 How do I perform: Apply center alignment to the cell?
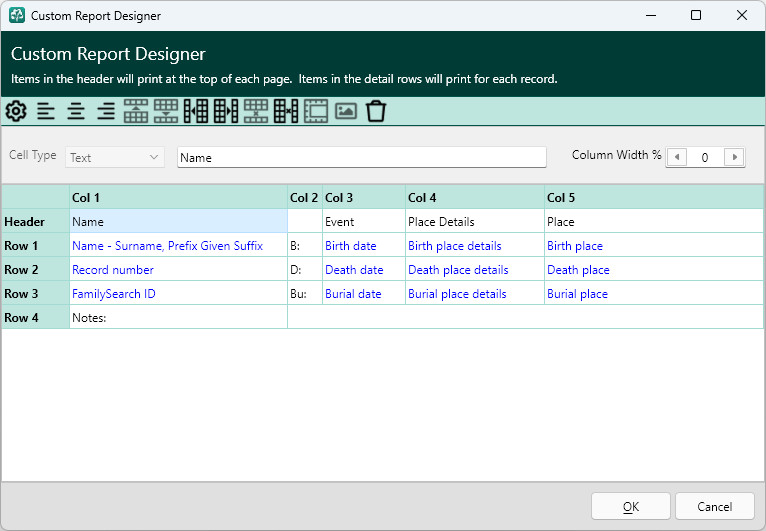[76, 111]
